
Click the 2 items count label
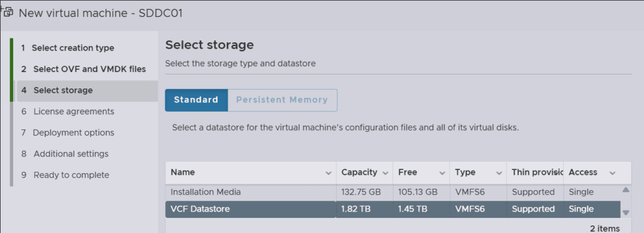(605, 229)
